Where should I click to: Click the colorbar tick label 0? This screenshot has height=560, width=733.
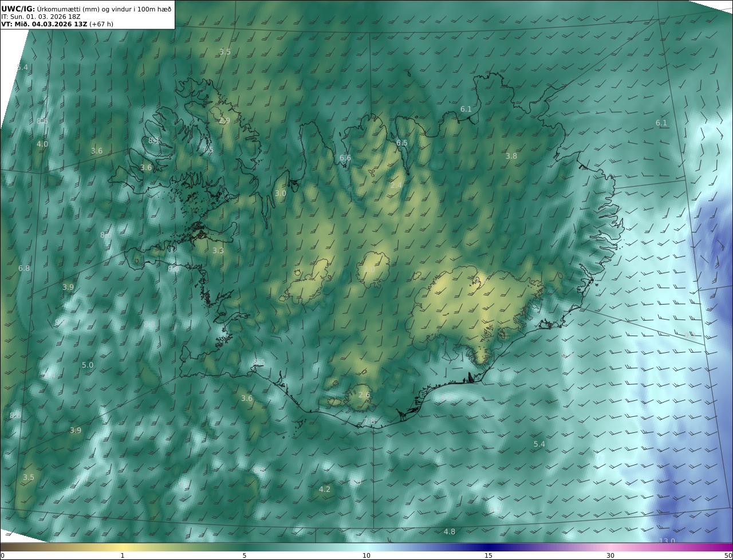[x=2, y=555]
